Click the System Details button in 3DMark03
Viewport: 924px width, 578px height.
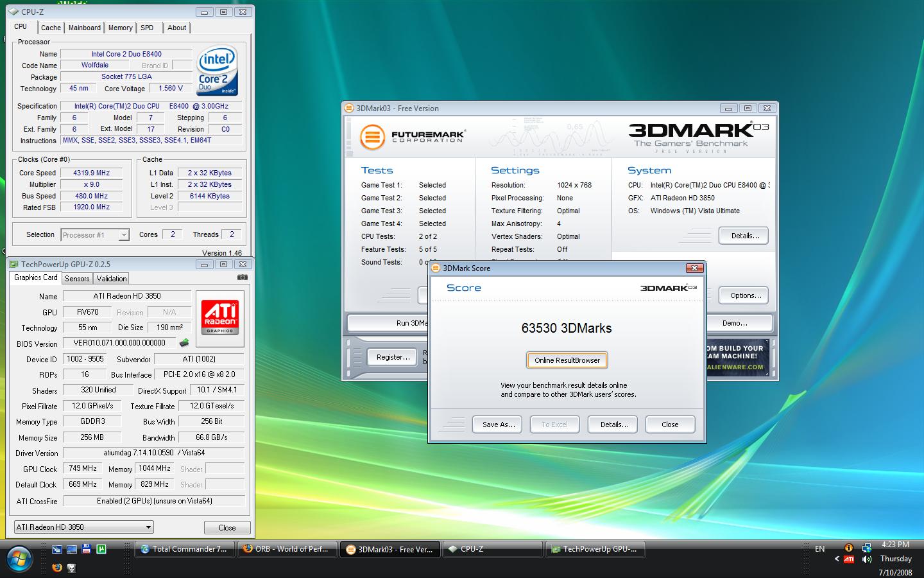pos(744,236)
